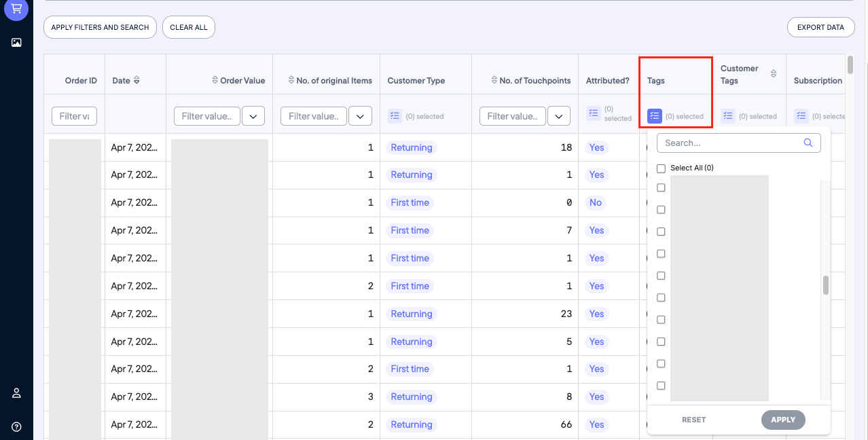Expand No. of Touchpoints operator dropdown
This screenshot has height=440, width=868.
[x=559, y=116]
